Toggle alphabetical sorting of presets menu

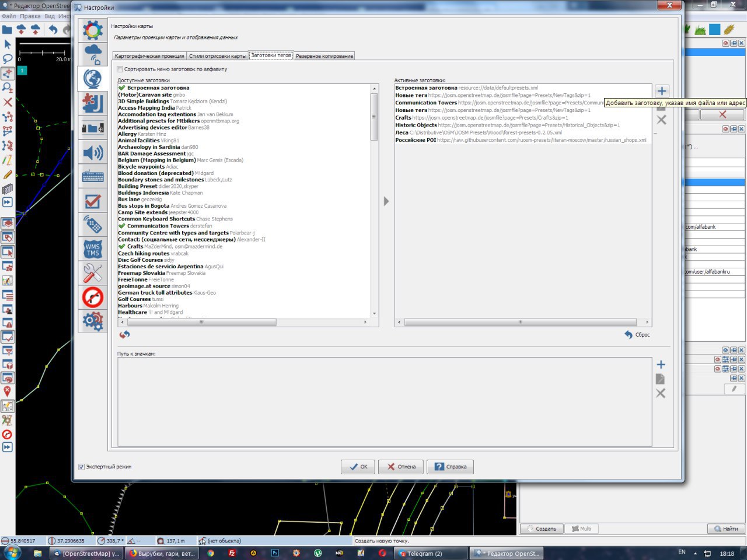(120, 69)
